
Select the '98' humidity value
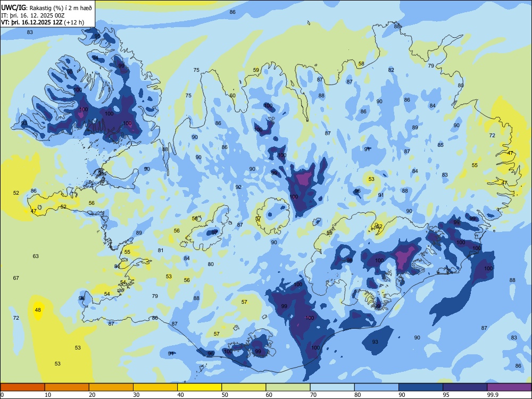pos(350,260)
